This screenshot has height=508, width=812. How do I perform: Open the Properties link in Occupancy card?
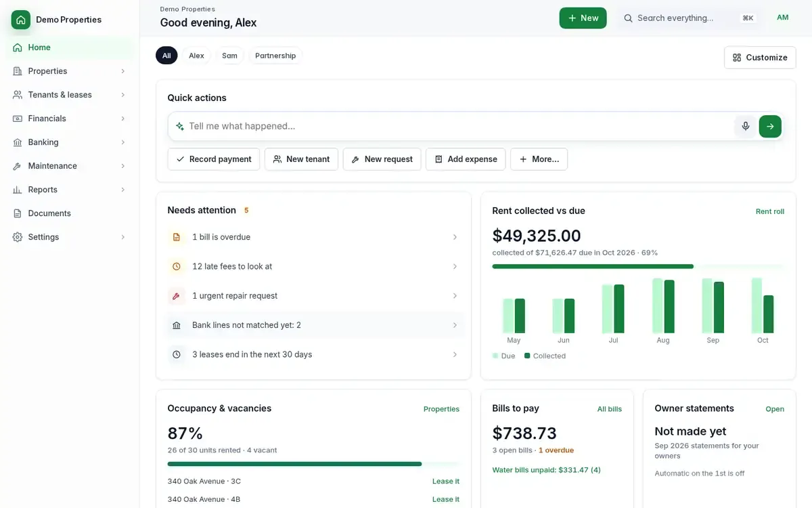click(441, 409)
